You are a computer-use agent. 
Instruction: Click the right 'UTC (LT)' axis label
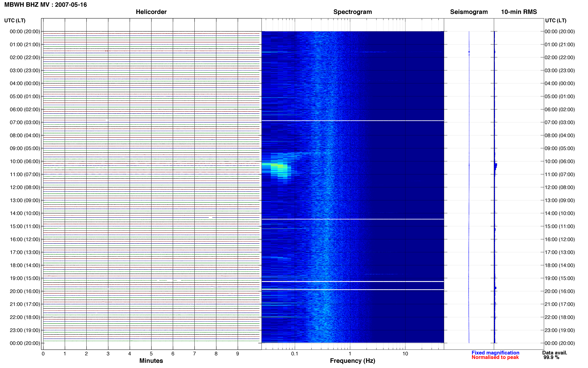point(556,20)
